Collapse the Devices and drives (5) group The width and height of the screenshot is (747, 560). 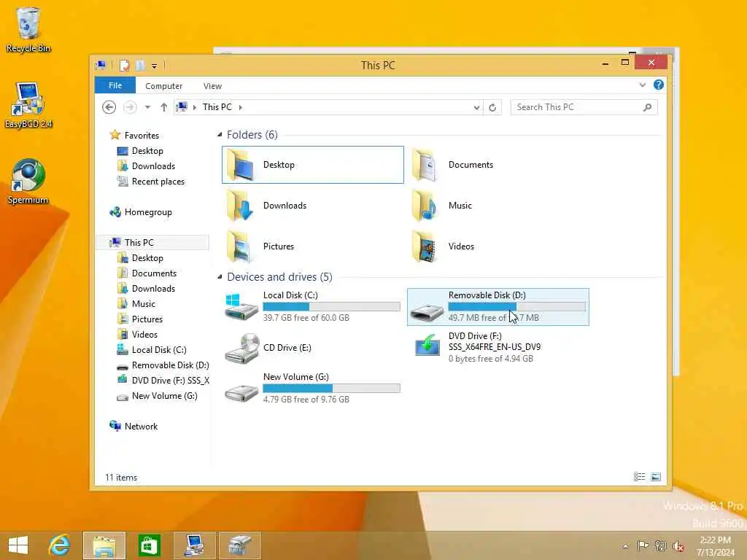pyautogui.click(x=220, y=276)
